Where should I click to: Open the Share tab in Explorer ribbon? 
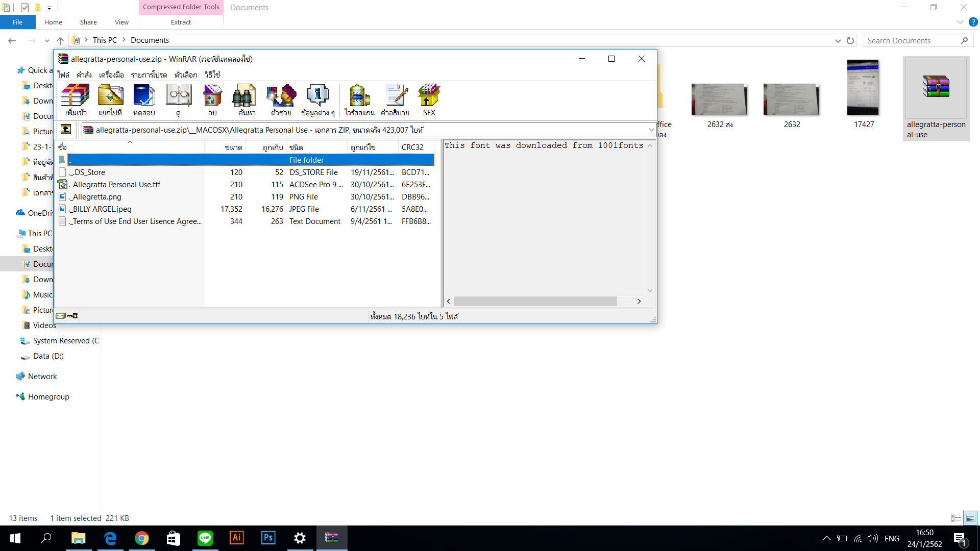(88, 22)
